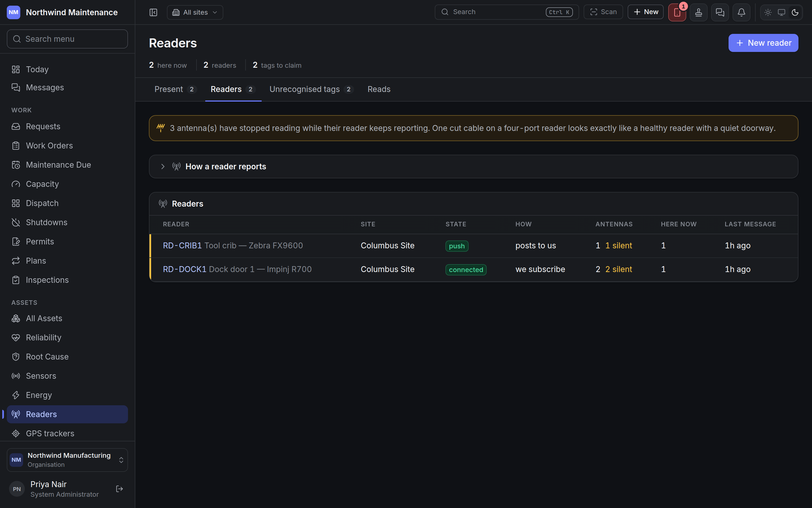
Task: Switch to light theme sun icon
Action: [x=768, y=12]
